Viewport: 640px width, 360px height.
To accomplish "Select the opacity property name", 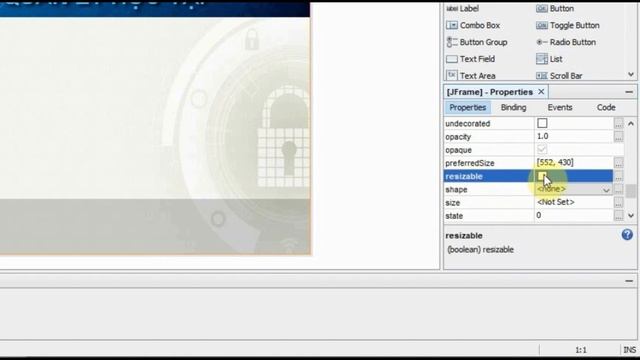I will pyautogui.click(x=458, y=137).
